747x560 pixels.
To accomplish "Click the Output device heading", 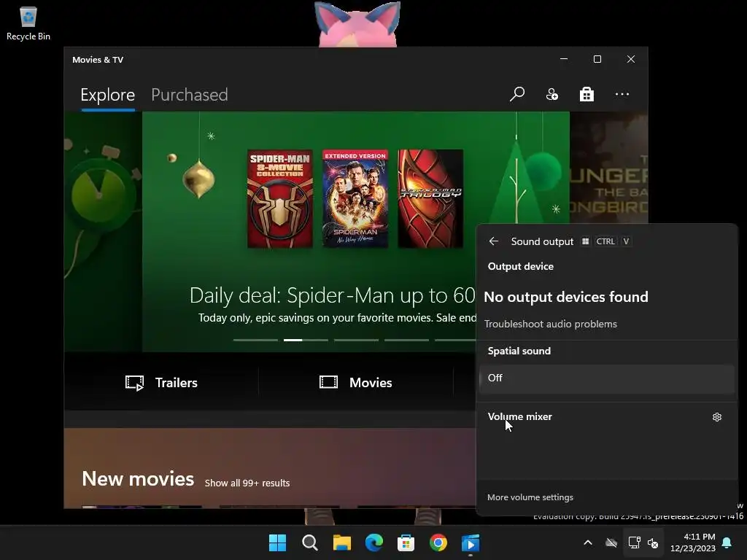I will coord(521,267).
